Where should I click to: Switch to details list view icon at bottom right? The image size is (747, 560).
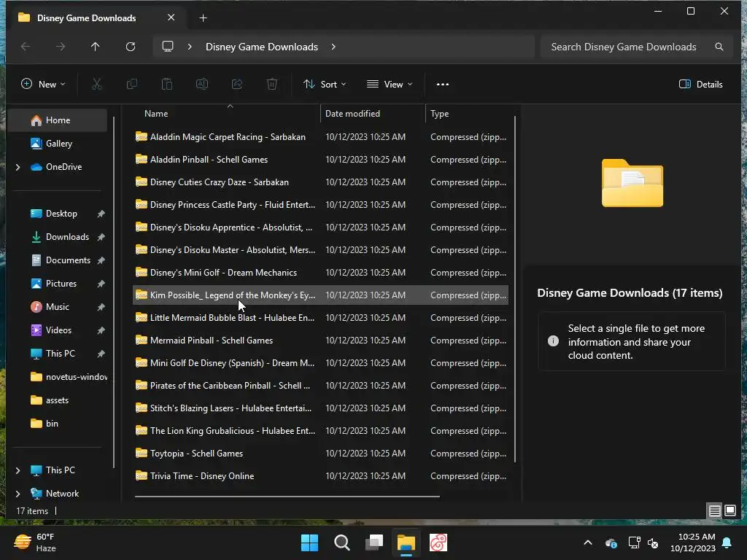tap(715, 511)
